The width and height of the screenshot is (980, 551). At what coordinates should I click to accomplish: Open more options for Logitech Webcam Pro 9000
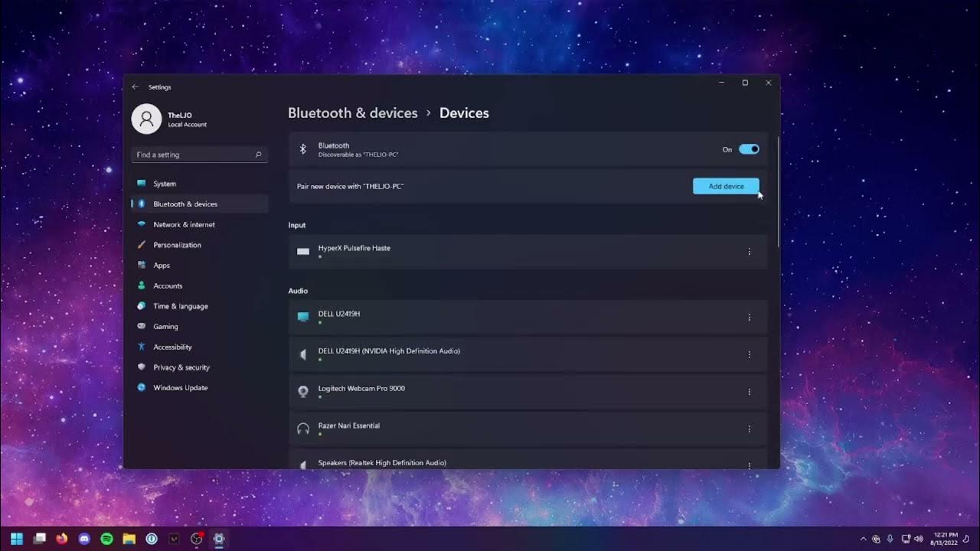(749, 392)
